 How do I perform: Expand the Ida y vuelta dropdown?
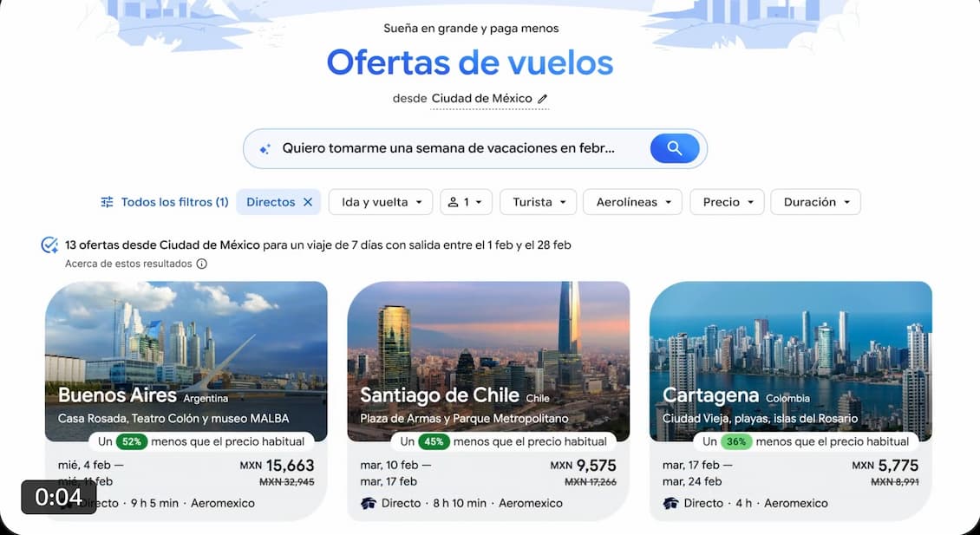click(x=381, y=202)
